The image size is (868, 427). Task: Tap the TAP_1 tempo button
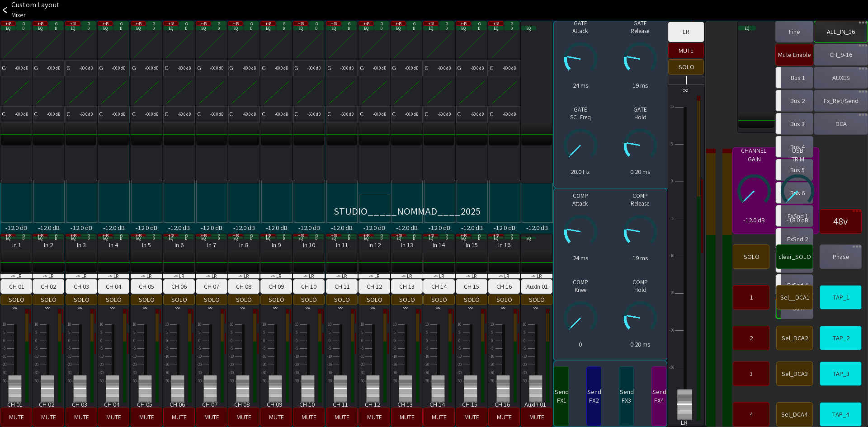tap(840, 297)
